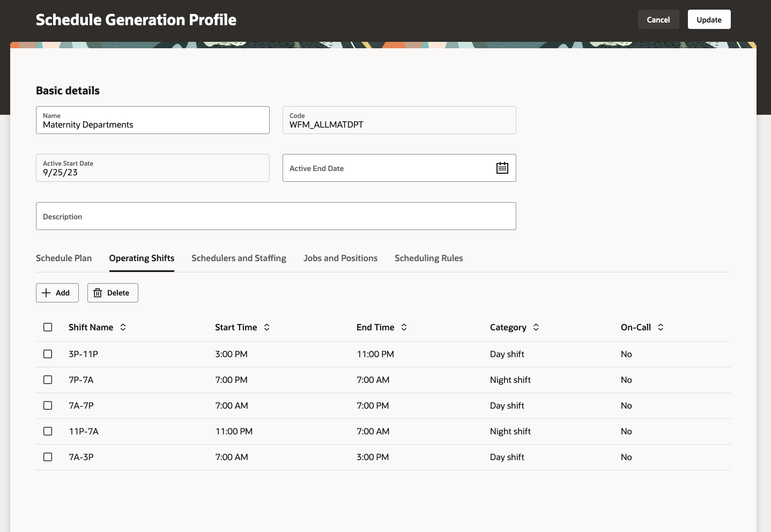
Task: Sort by End Time column arrows
Action: tap(404, 327)
